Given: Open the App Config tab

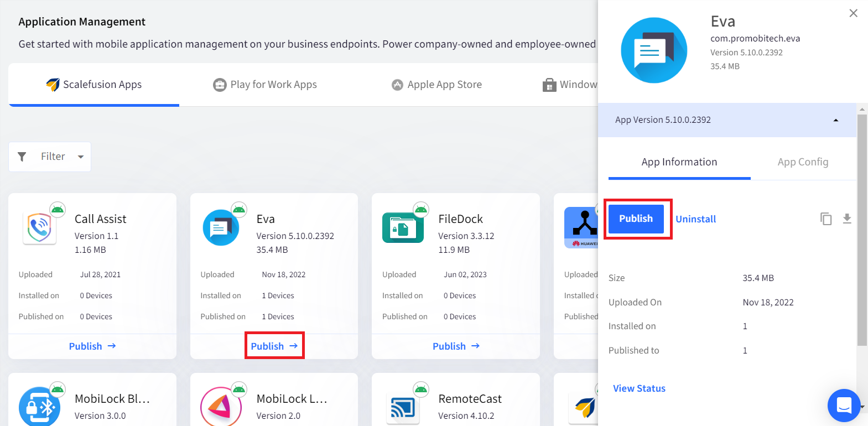Looking at the screenshot, I should [803, 162].
